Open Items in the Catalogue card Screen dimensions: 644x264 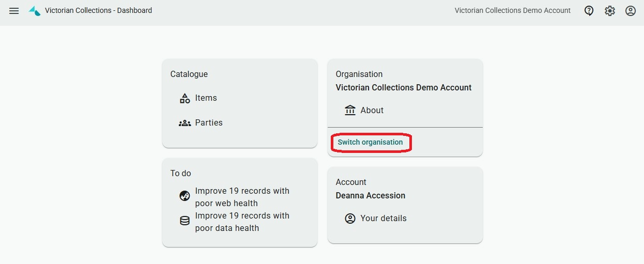point(206,98)
